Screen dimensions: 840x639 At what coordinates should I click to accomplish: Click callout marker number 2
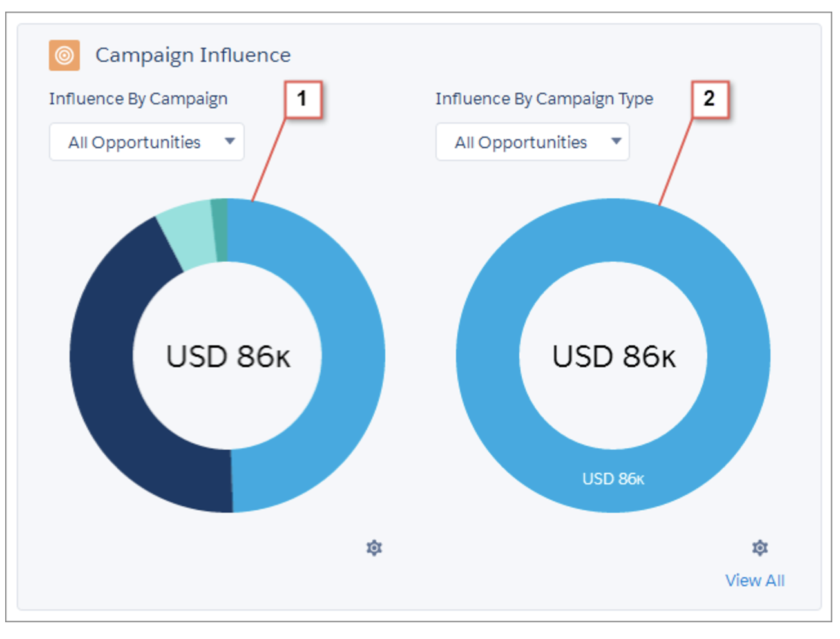709,99
